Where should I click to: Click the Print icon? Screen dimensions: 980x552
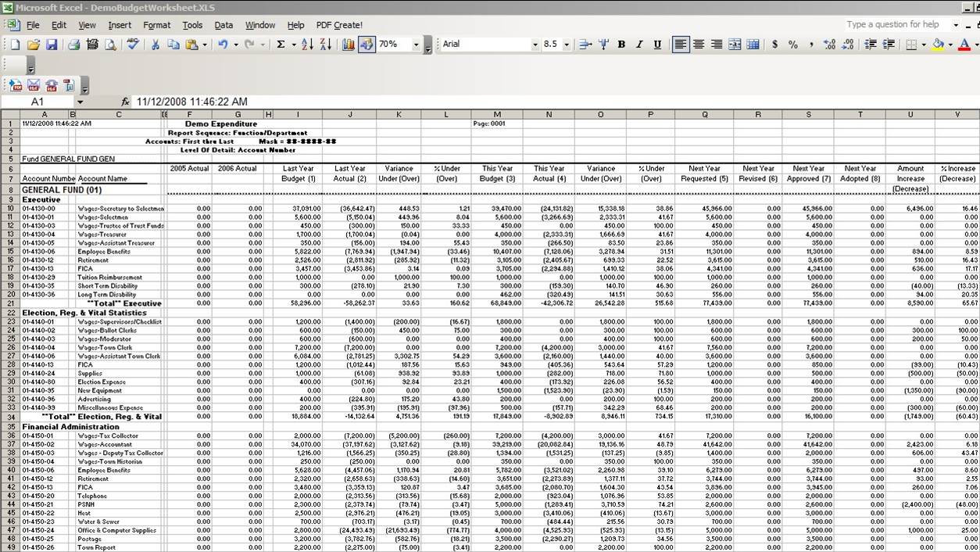click(x=74, y=45)
